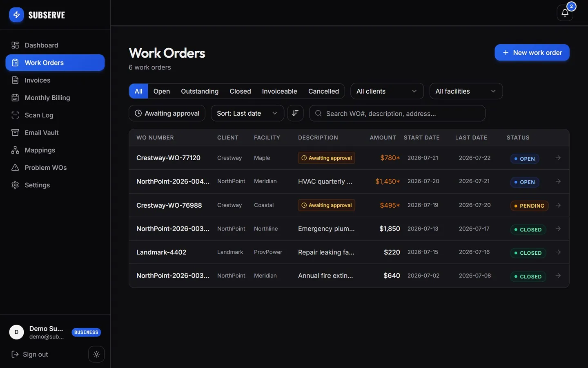The height and width of the screenshot is (368, 588).
Task: Switch to the Outstanding tab
Action: click(200, 91)
